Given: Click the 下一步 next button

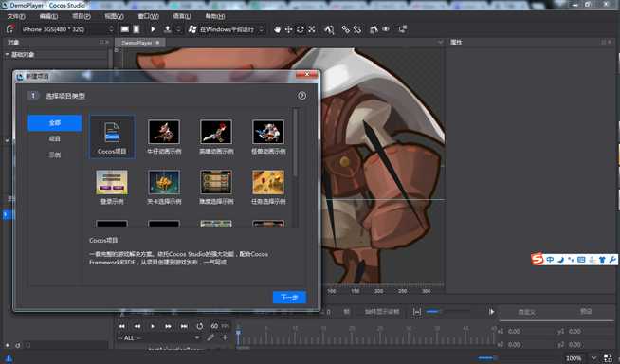Looking at the screenshot, I should click(289, 298).
